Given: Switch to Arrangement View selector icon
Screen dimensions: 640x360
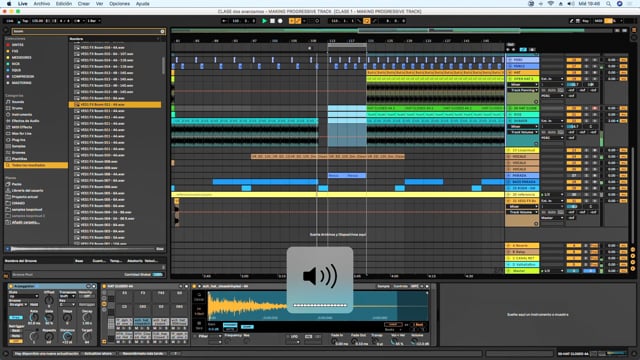Looking at the screenshot, I should coord(634,30).
